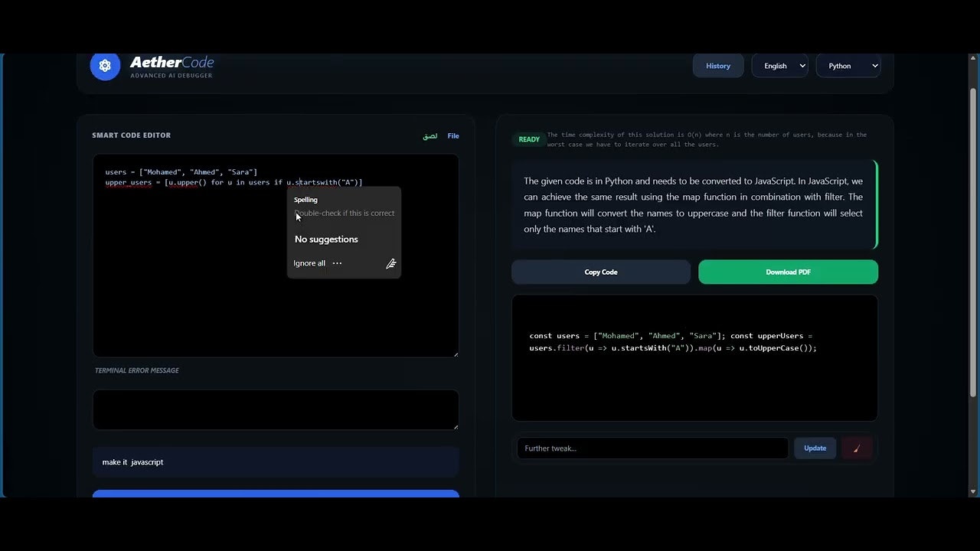
Task: Click the Terminal Error Message box
Action: pos(276,409)
